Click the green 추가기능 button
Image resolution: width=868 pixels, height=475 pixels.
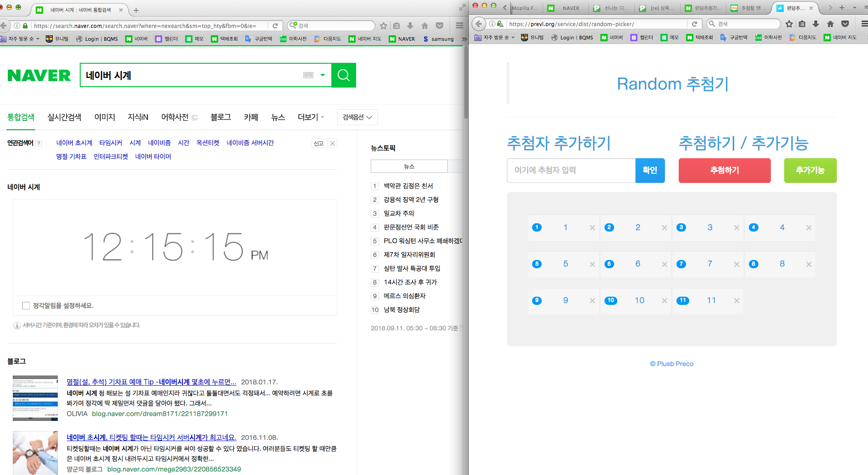click(x=810, y=171)
